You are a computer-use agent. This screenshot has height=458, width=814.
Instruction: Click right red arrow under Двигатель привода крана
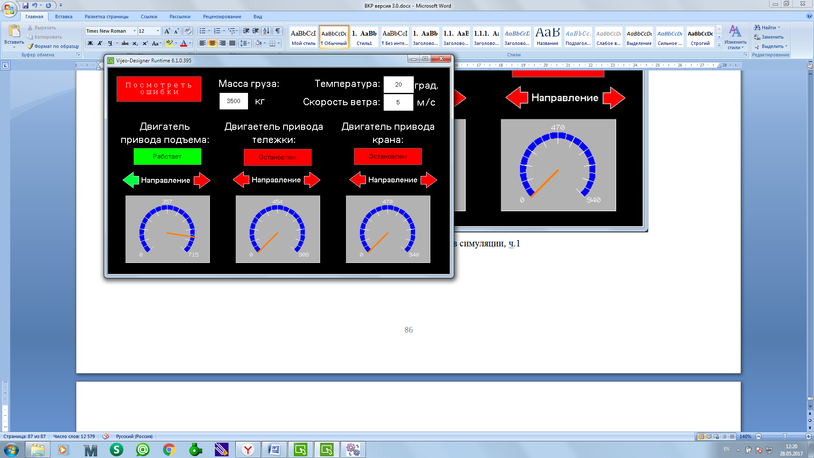[x=429, y=180]
